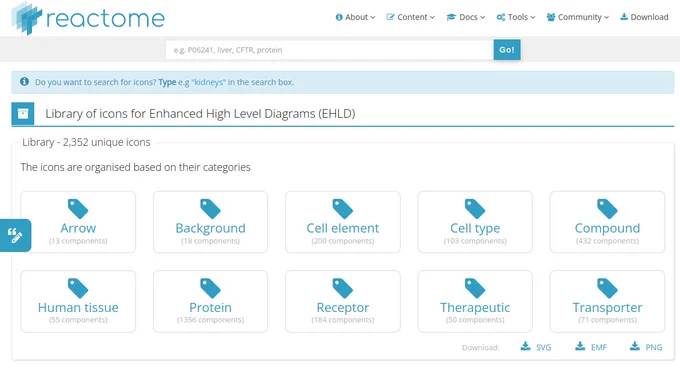Click the Tools gears icon

501,17
